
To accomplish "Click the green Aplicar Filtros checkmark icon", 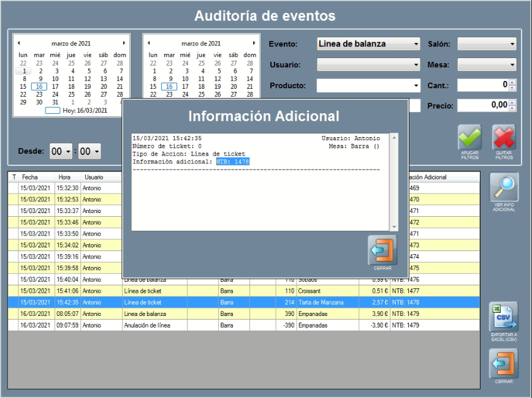I will click(x=469, y=137).
